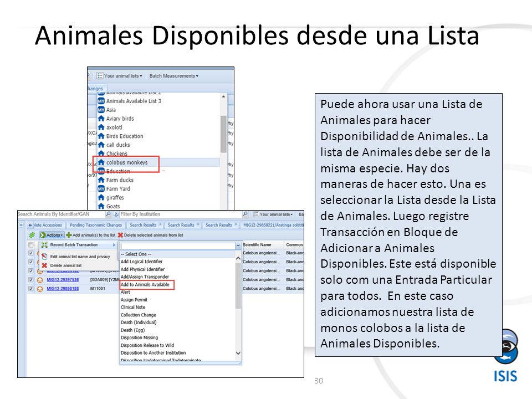
Task: Click the ISIS logo
Action: pos(505,356)
